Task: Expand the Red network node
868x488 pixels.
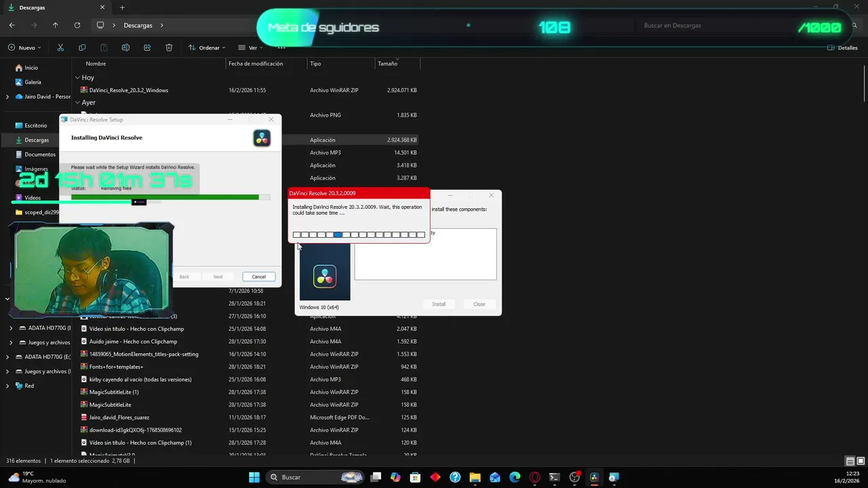Action: click(x=7, y=386)
